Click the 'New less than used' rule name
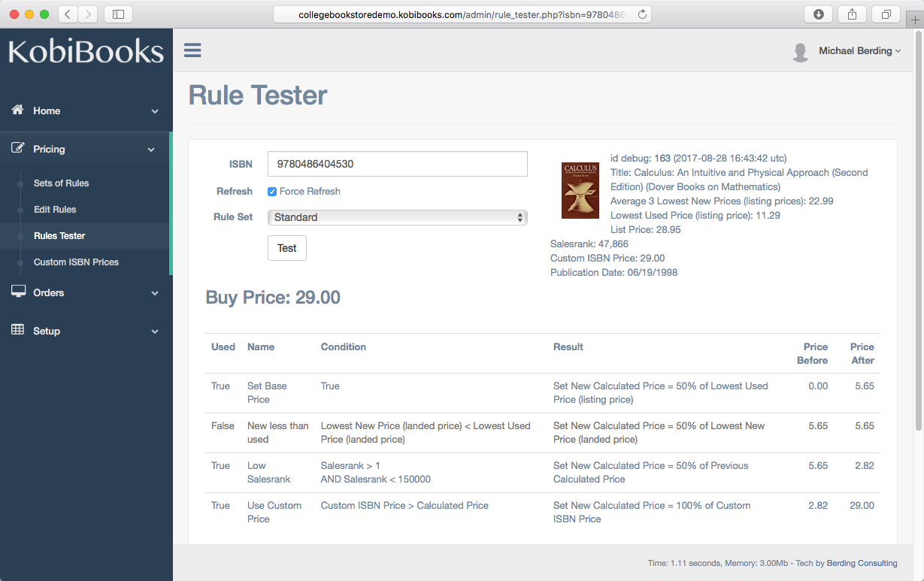 [278, 433]
